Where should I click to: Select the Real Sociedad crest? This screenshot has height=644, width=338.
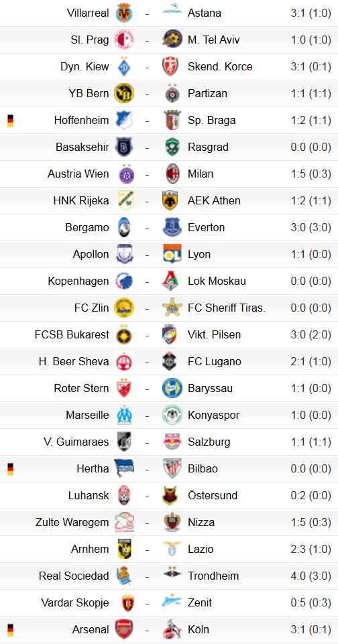124,576
